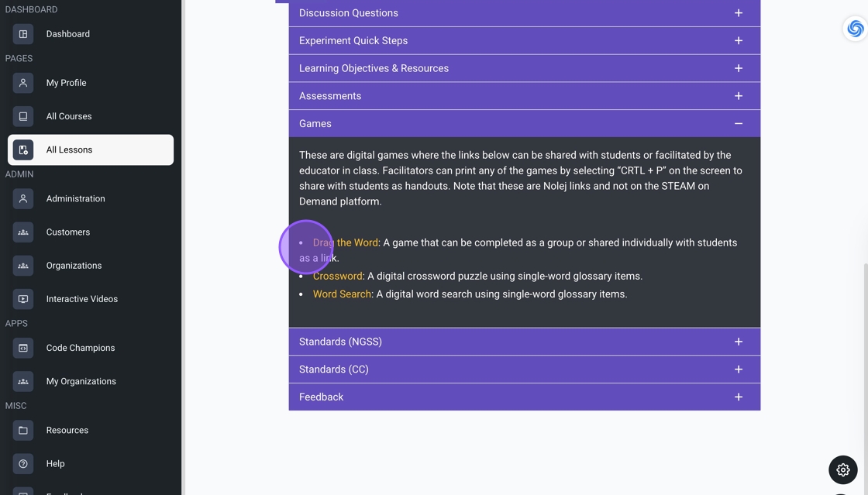Open the Crossword game link
The height and width of the screenshot is (495, 868).
pyautogui.click(x=337, y=276)
